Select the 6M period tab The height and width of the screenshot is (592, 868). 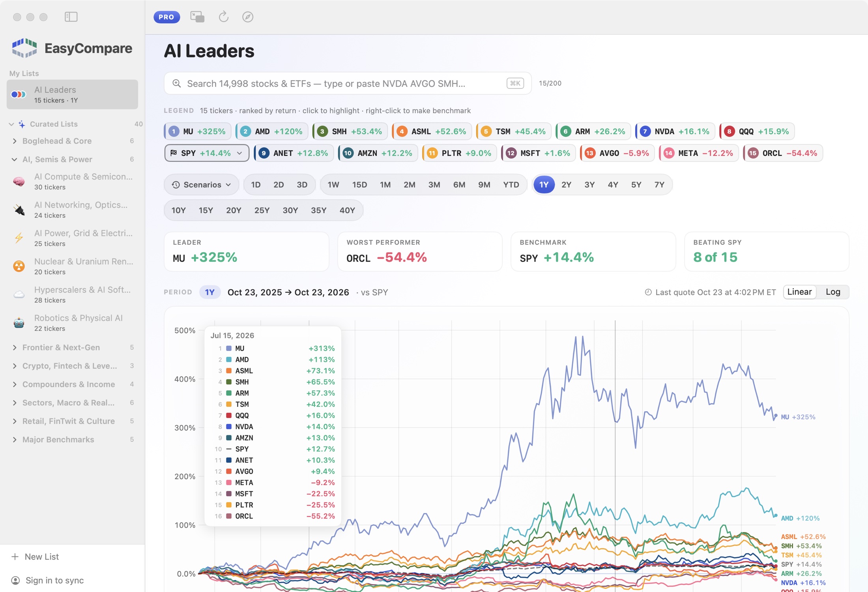click(x=459, y=184)
